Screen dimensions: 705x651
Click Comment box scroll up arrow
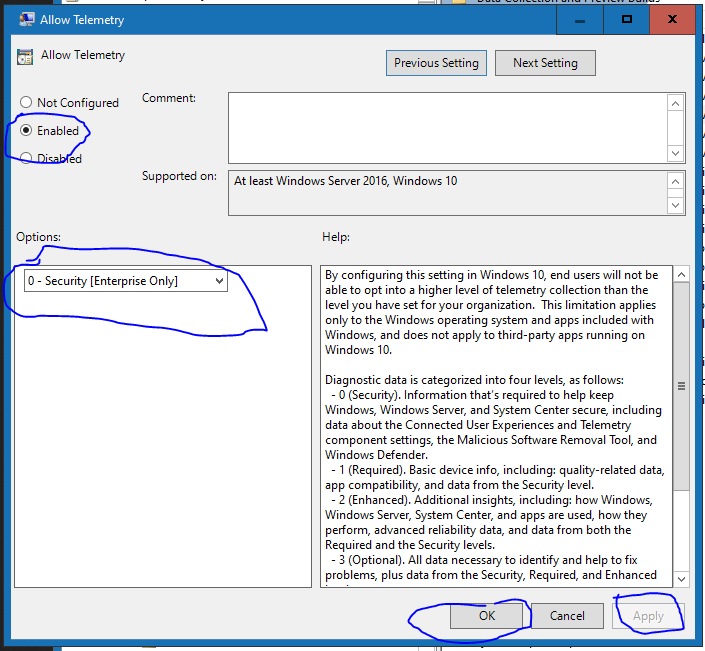pyautogui.click(x=675, y=104)
